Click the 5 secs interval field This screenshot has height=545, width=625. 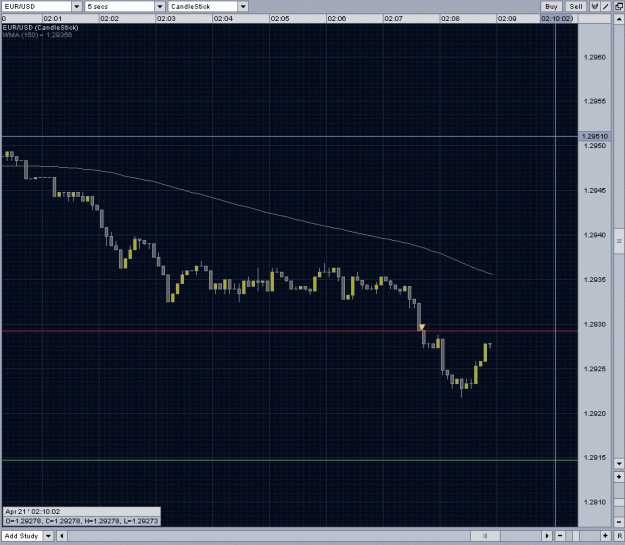click(x=120, y=6)
